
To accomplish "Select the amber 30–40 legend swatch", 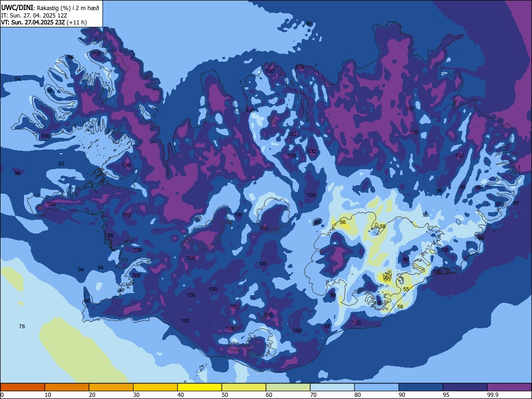I will coord(155,387).
